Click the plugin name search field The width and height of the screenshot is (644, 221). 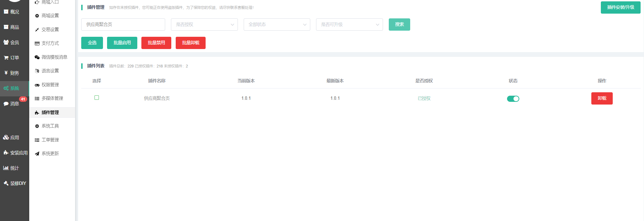[123, 25]
